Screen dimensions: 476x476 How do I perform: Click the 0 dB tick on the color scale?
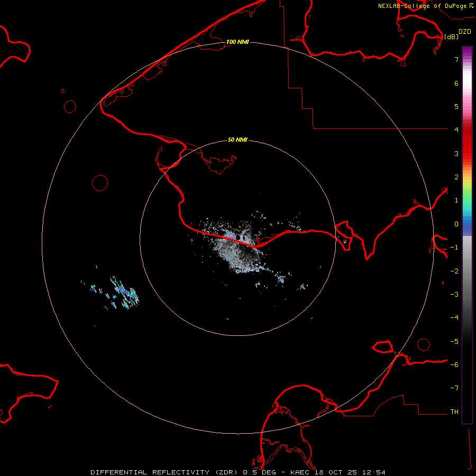[456, 224]
